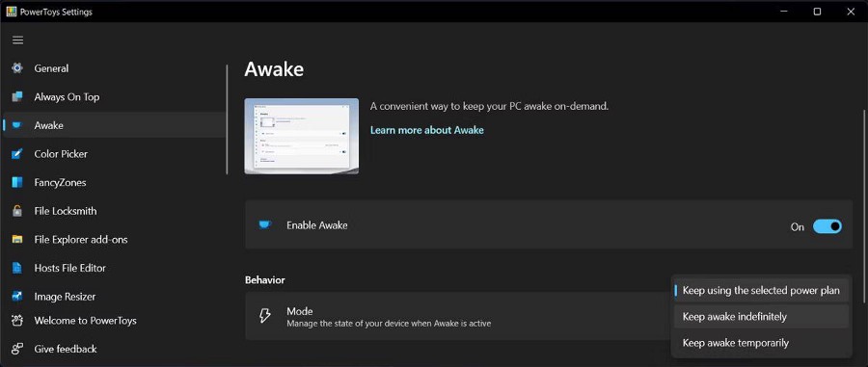Click the Behavior section label
Image resolution: width=868 pixels, height=367 pixels.
265,280
